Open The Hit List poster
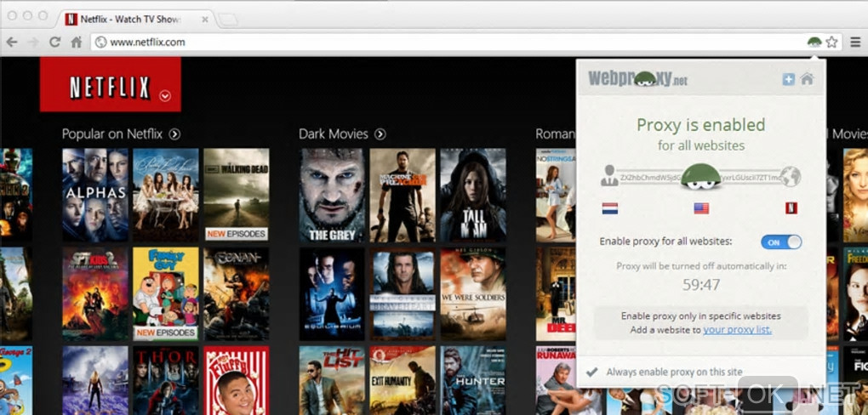Image resolution: width=868 pixels, height=415 pixels. [332, 381]
